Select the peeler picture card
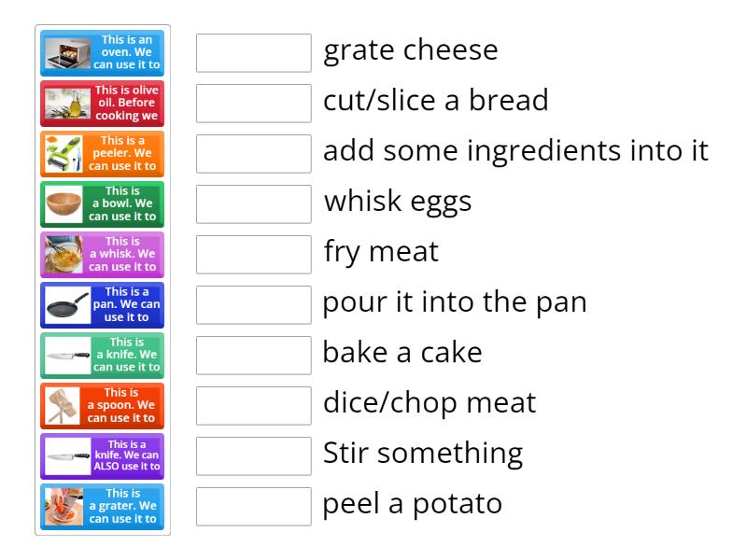The image size is (747, 560). tap(103, 154)
